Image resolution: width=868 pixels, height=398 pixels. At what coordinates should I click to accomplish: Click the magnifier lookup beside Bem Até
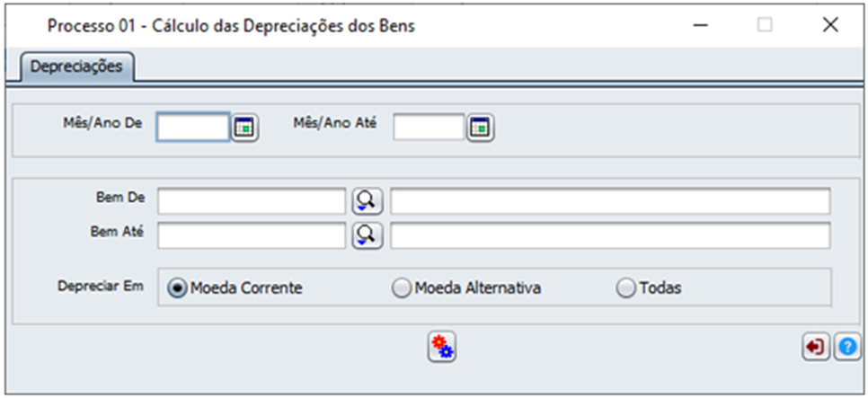click(x=368, y=235)
